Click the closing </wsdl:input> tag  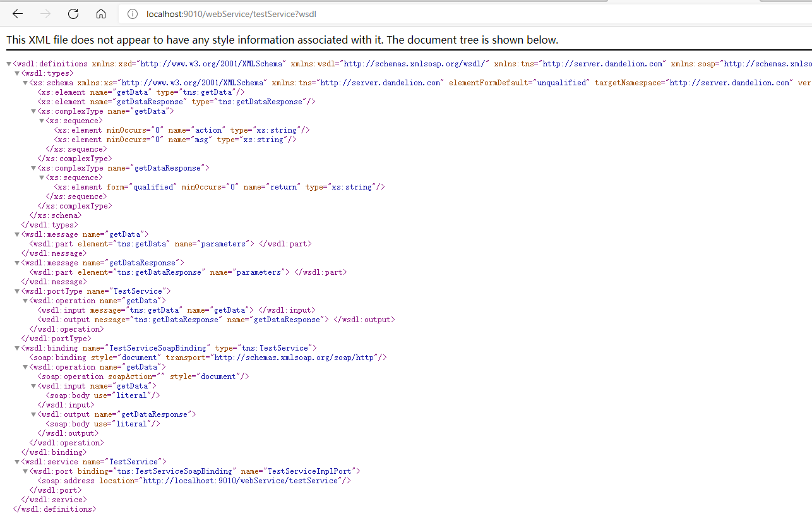pyautogui.click(x=66, y=405)
